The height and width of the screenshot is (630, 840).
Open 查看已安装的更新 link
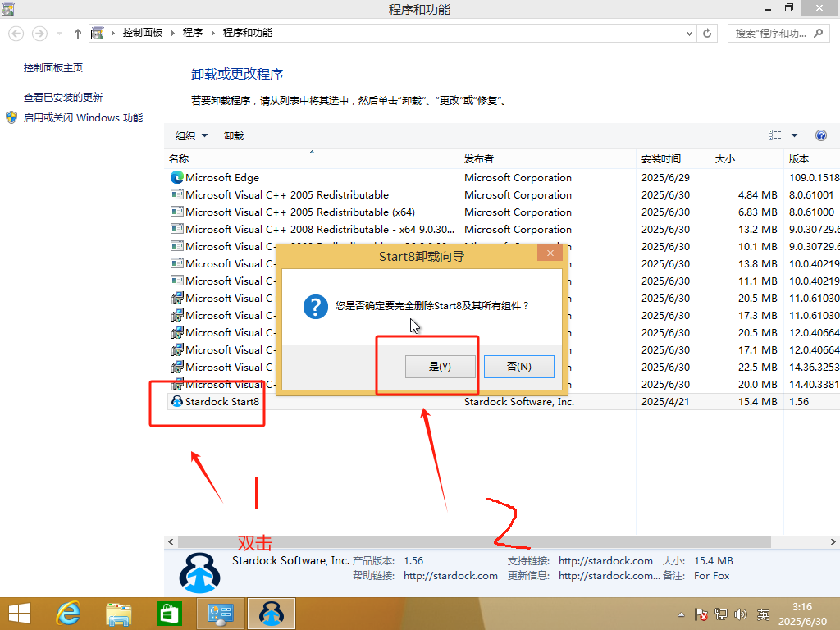[x=63, y=97]
